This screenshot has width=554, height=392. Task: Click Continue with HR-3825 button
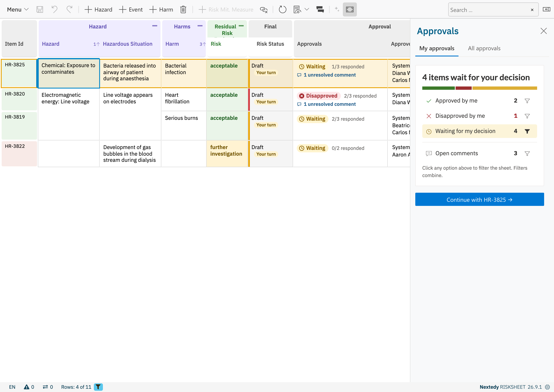(x=480, y=199)
